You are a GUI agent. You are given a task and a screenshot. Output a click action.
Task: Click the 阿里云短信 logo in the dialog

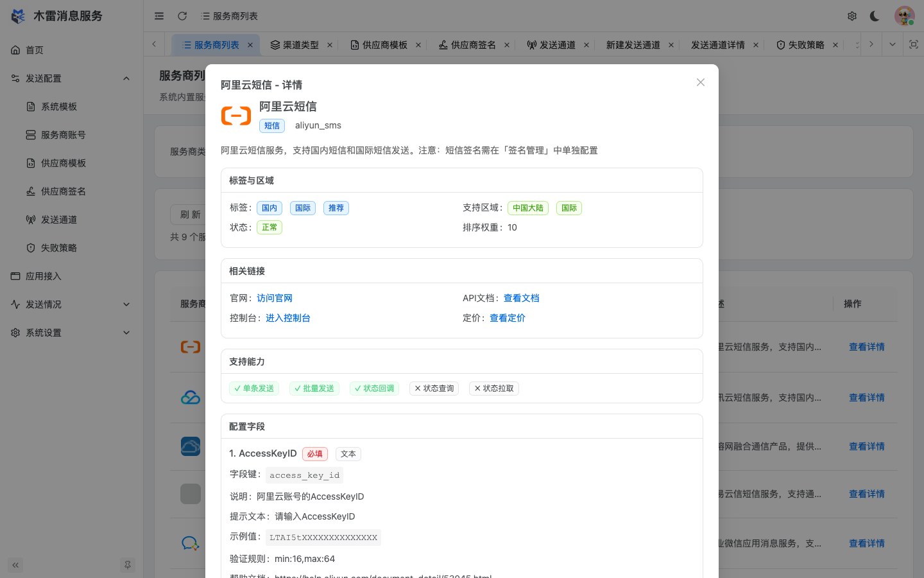click(x=236, y=116)
